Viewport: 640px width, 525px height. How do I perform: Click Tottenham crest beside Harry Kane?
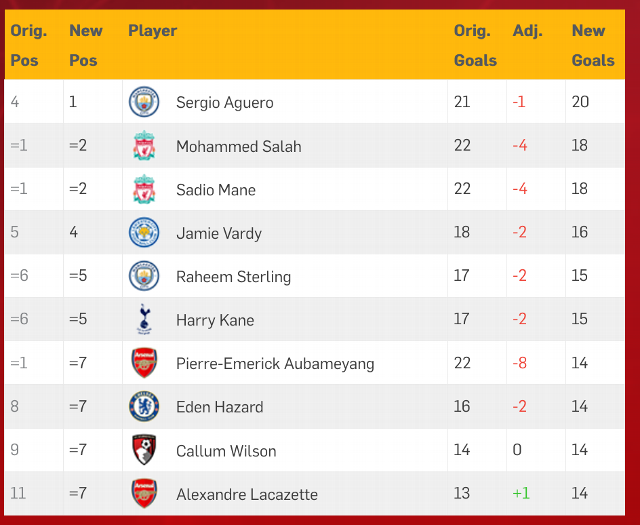click(x=144, y=319)
